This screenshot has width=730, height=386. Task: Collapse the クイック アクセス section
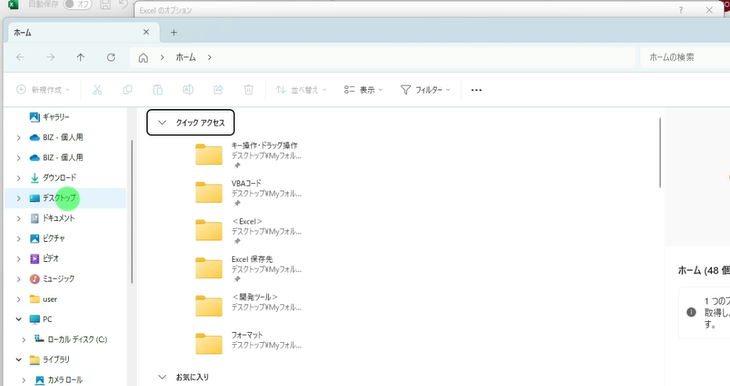tap(162, 122)
